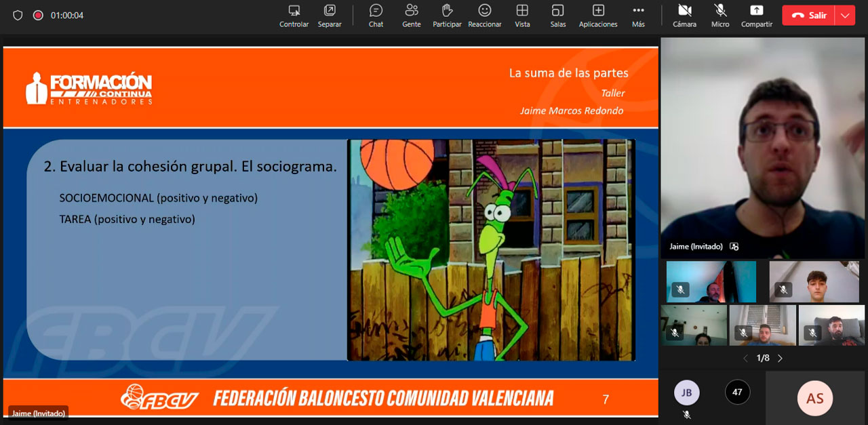Leave the meeting with Salir
868x425 pixels.
(809, 16)
